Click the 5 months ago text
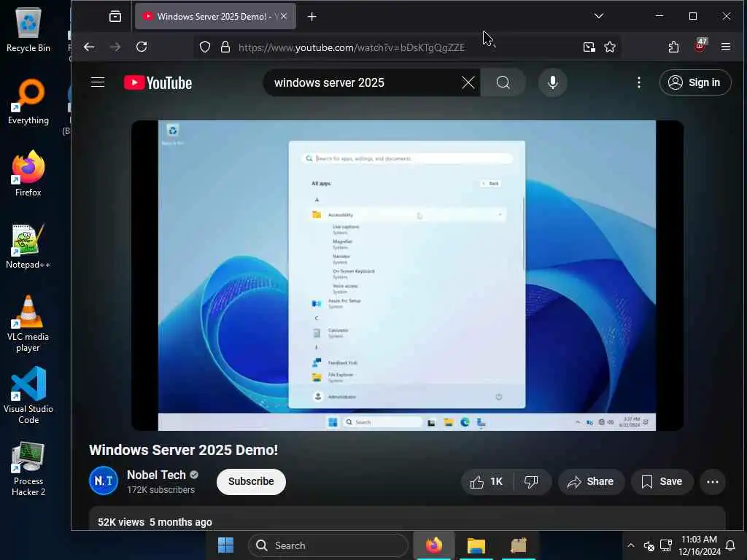 181,522
